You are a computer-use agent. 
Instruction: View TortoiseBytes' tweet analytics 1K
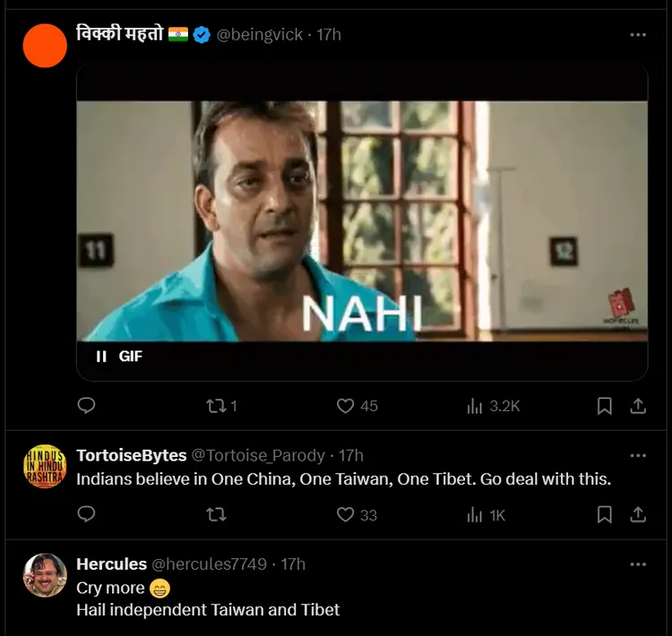click(475, 514)
